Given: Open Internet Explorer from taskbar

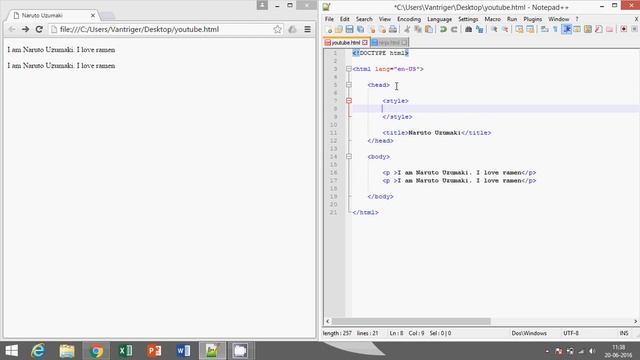Looking at the screenshot, I should (x=38, y=351).
